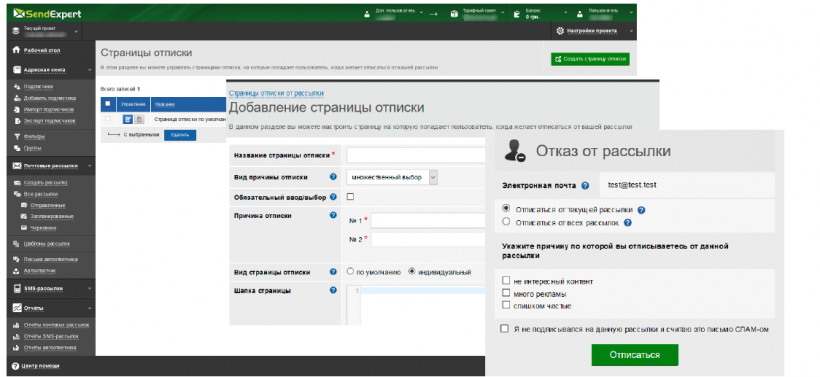Viewport: 820px width, 377px height.
Task: Click the gray copy icon in table row
Action: pyautogui.click(x=139, y=119)
